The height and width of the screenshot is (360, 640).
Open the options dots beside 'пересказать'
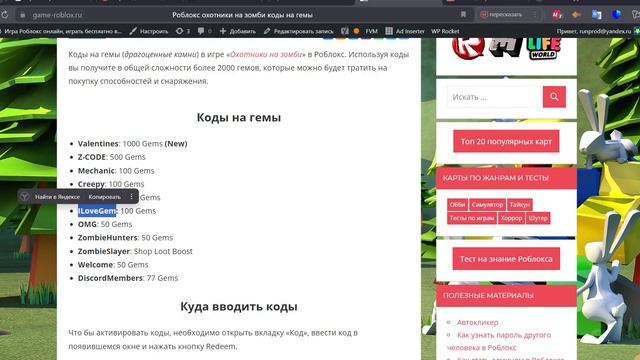[535, 15]
